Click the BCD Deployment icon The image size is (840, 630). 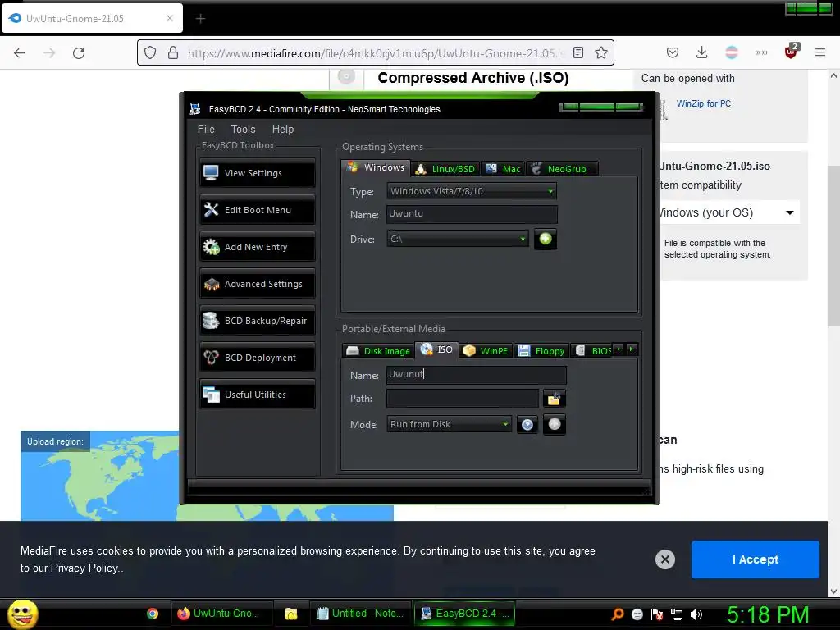[x=211, y=358]
